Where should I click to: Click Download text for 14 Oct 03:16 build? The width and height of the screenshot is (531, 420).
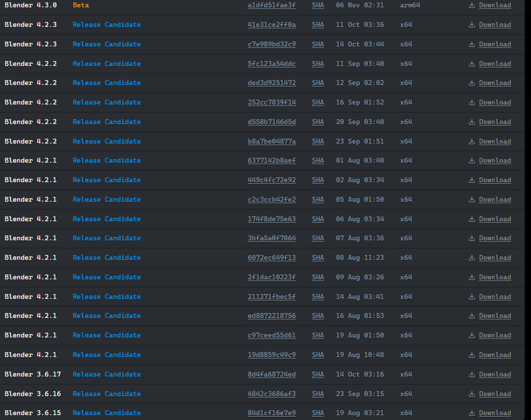[x=495, y=374]
